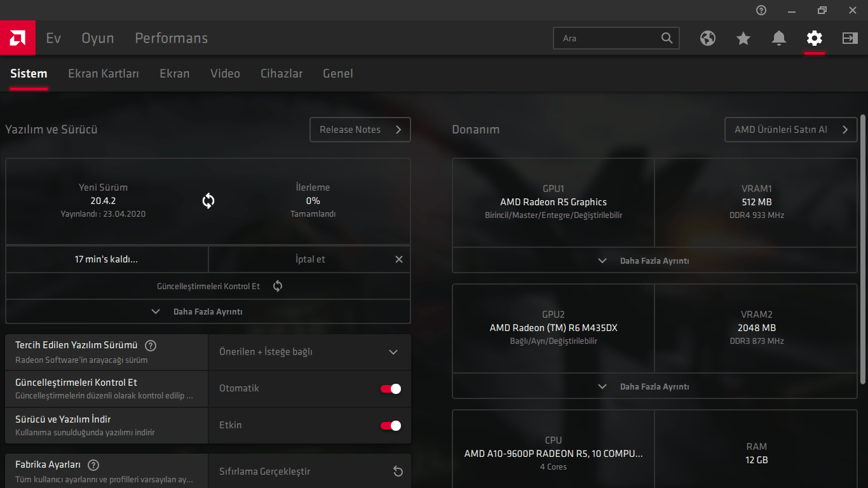Open notifications bell icon

pos(779,38)
